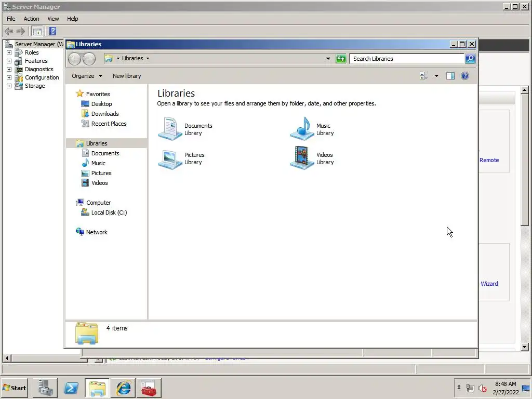
Task: Click Server Manager forward arrow
Action: point(21,32)
